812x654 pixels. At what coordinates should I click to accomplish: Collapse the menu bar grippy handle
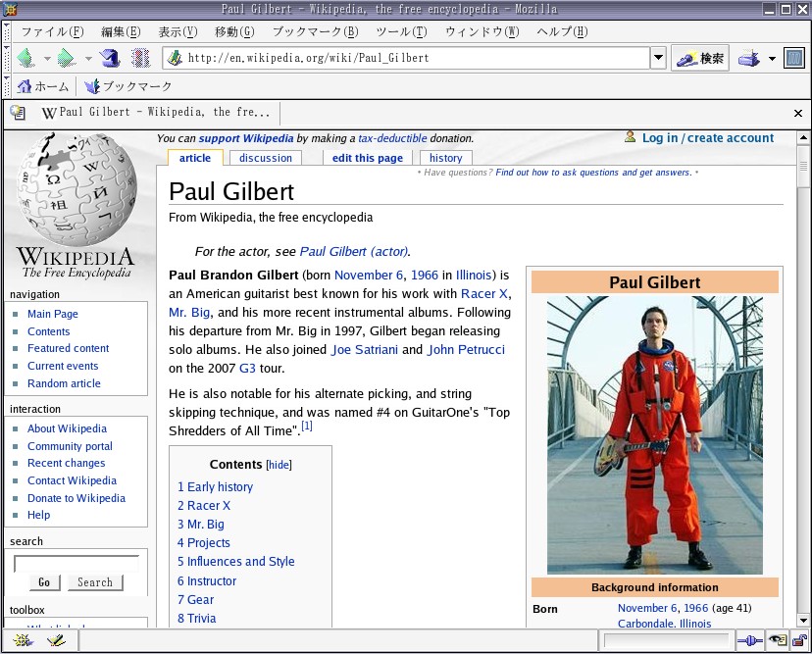click(x=6, y=32)
